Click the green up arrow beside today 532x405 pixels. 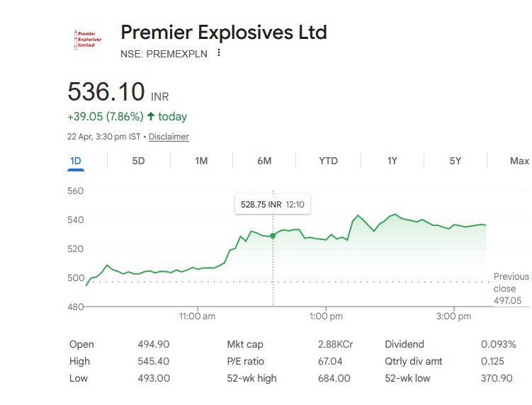151,116
